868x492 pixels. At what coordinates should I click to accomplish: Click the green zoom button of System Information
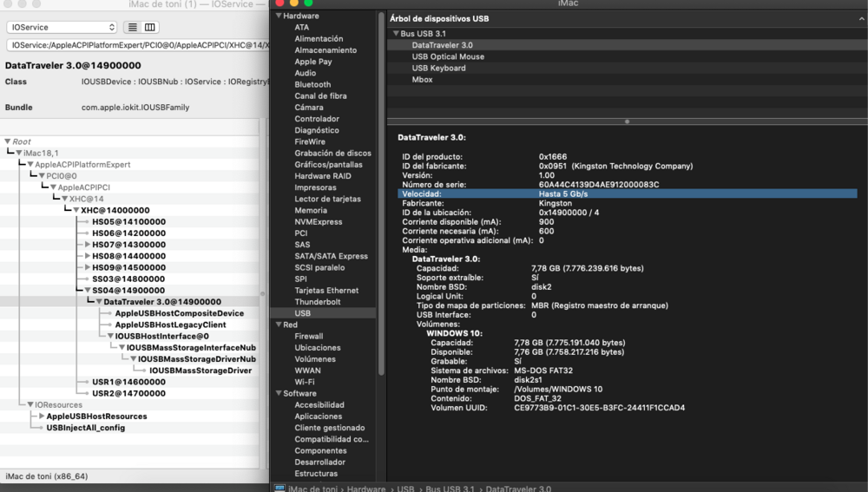pos(308,3)
